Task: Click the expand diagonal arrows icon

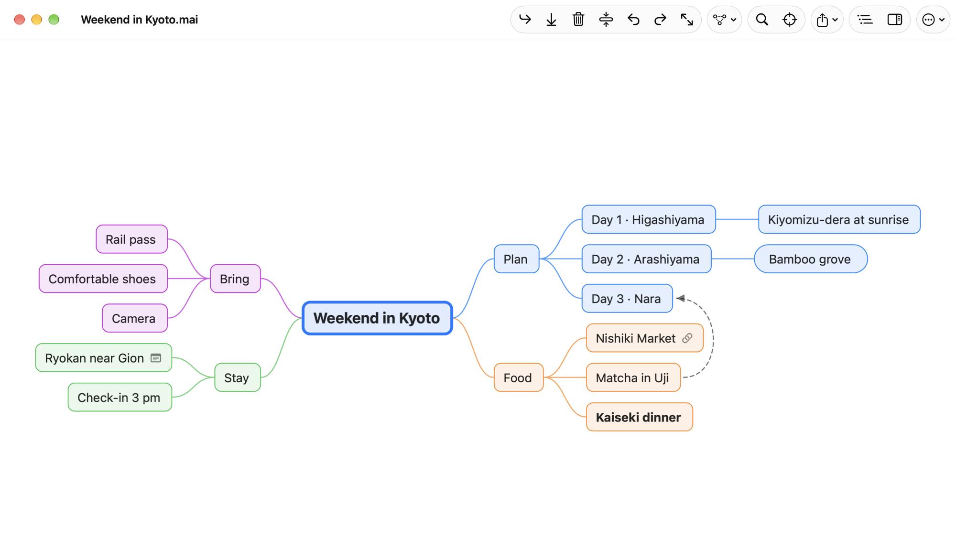Action: point(687,20)
